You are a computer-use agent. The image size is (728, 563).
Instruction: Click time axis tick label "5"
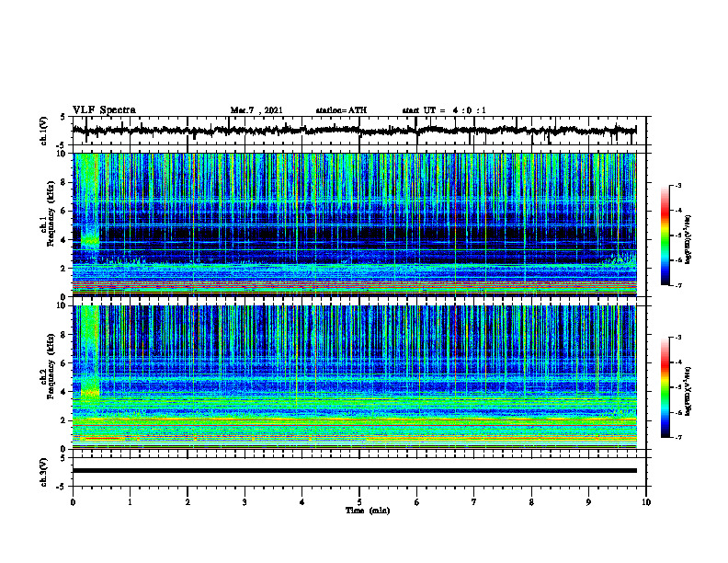(x=359, y=502)
